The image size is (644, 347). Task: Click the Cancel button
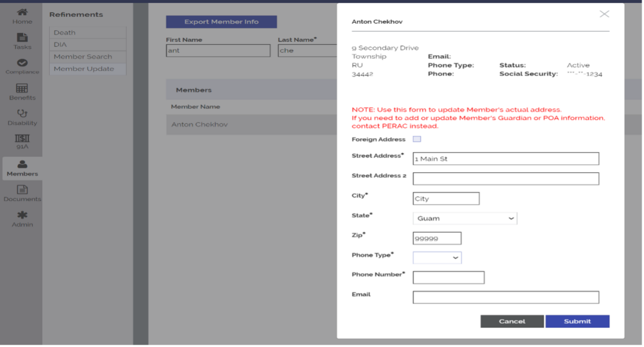(512, 322)
